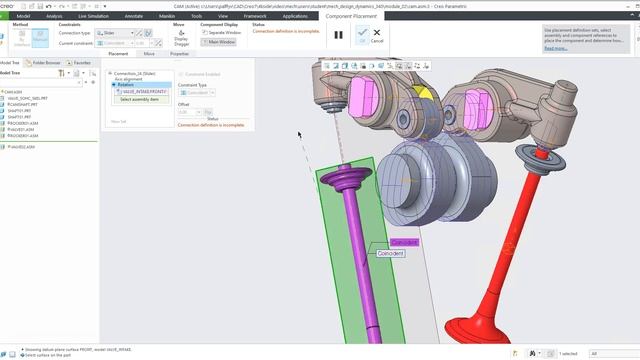Click the Display Style icon in the graphics toolbar

click(x=363, y=66)
